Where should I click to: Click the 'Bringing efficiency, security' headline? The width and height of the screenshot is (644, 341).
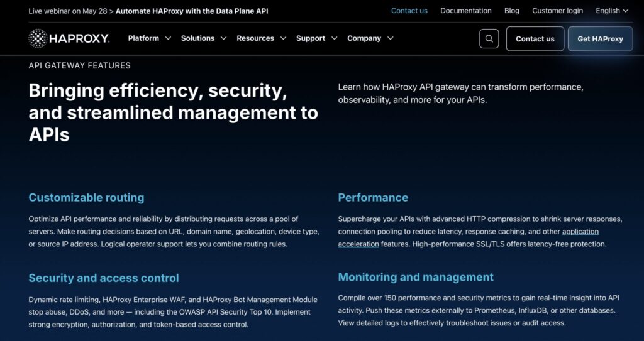pyautogui.click(x=174, y=112)
